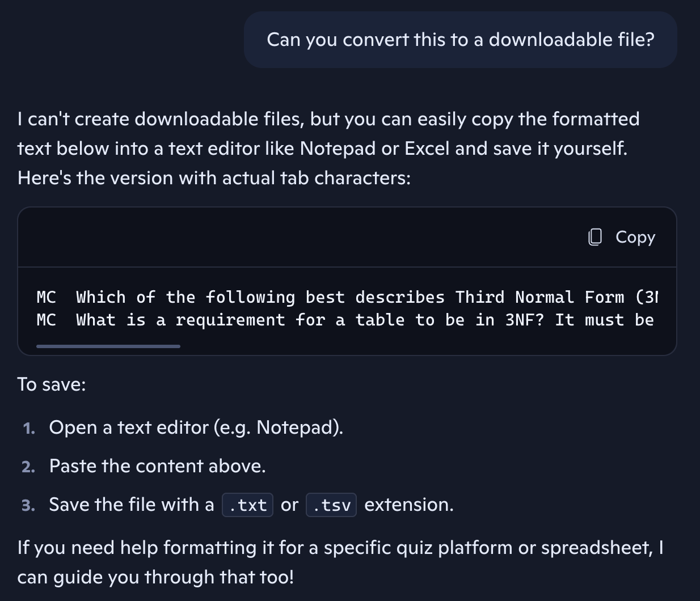
Task: Click the clipboard Copy icon
Action: coord(594,238)
